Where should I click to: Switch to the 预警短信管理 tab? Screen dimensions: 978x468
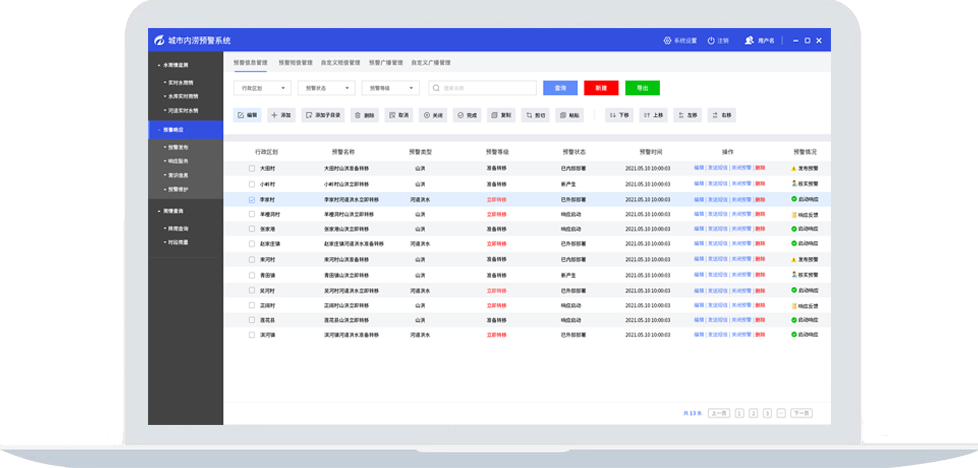click(x=296, y=62)
